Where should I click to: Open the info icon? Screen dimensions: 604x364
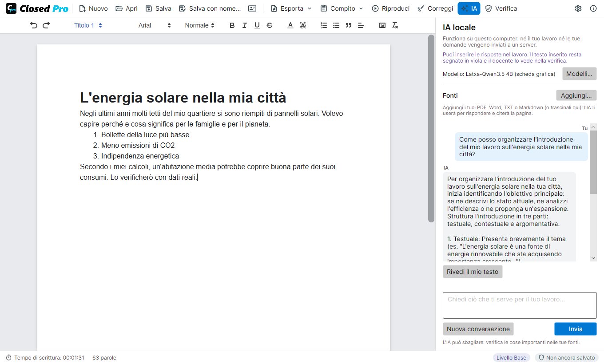[x=593, y=8]
